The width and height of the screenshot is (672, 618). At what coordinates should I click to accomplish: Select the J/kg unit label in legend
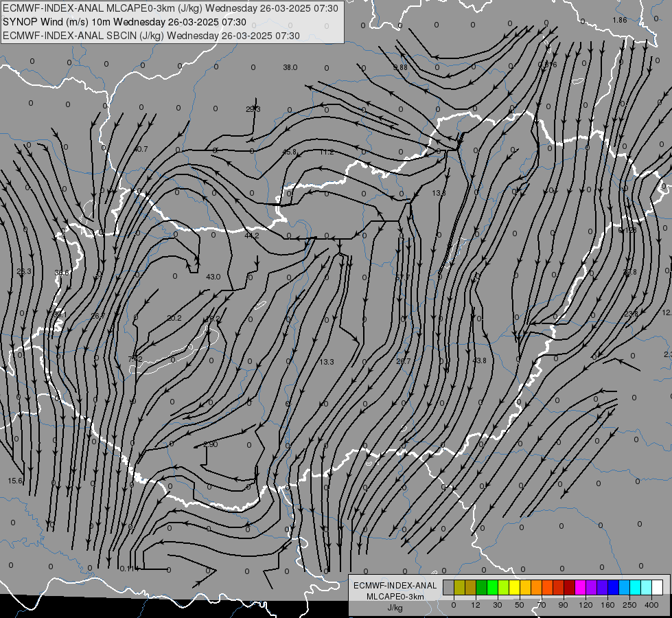tap(395, 608)
